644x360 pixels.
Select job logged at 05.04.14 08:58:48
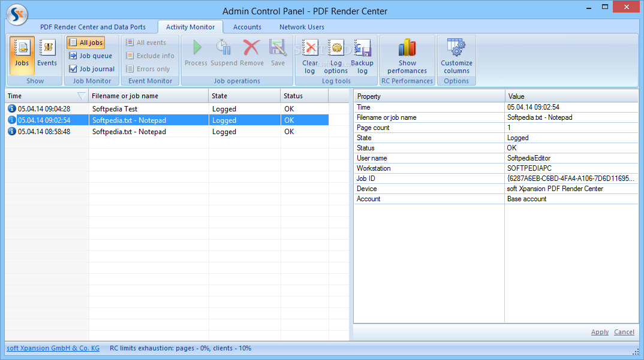click(167, 132)
